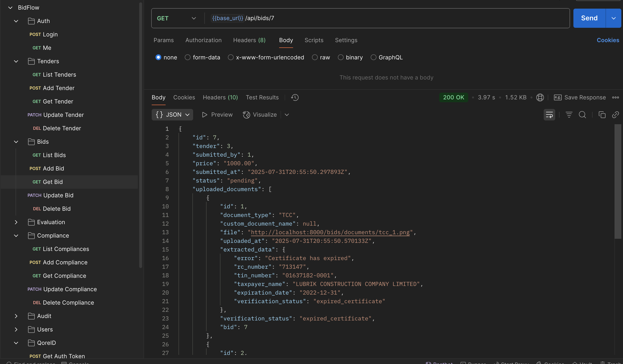The image size is (623, 364).
Task: Open the Visualize options chevron
Action: click(287, 115)
